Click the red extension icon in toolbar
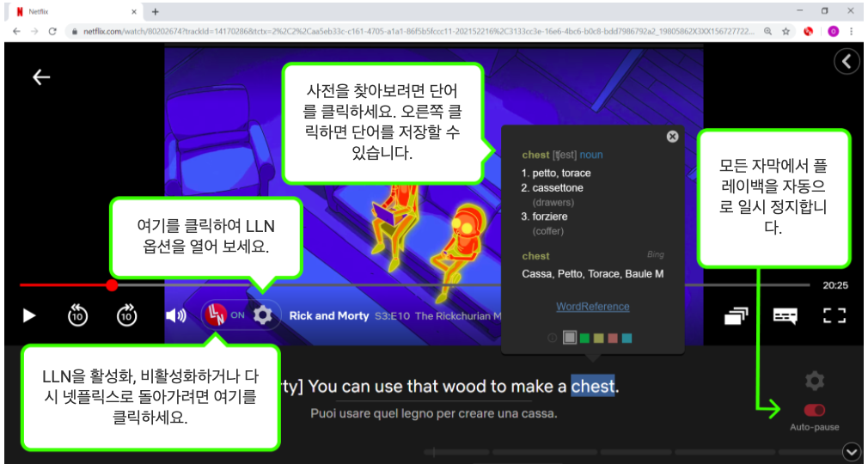 point(808,32)
